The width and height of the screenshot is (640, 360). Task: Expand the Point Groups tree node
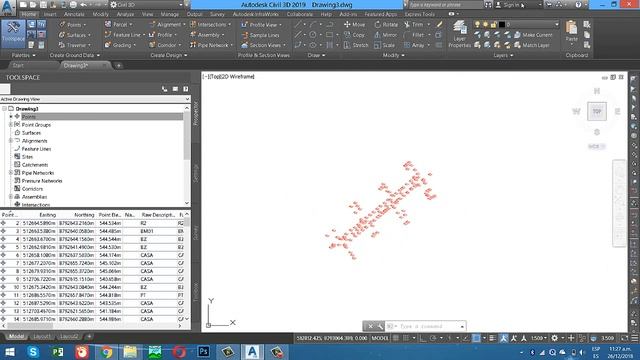coord(11,124)
